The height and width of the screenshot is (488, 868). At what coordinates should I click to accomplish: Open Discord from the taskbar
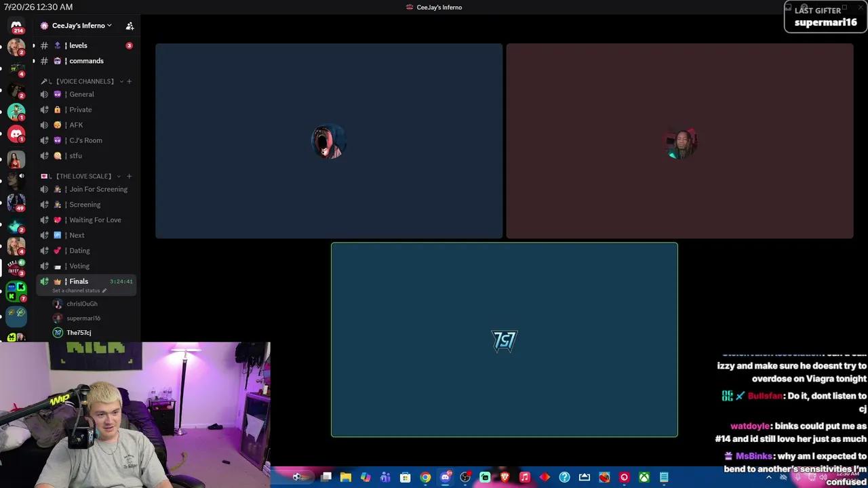(x=446, y=477)
